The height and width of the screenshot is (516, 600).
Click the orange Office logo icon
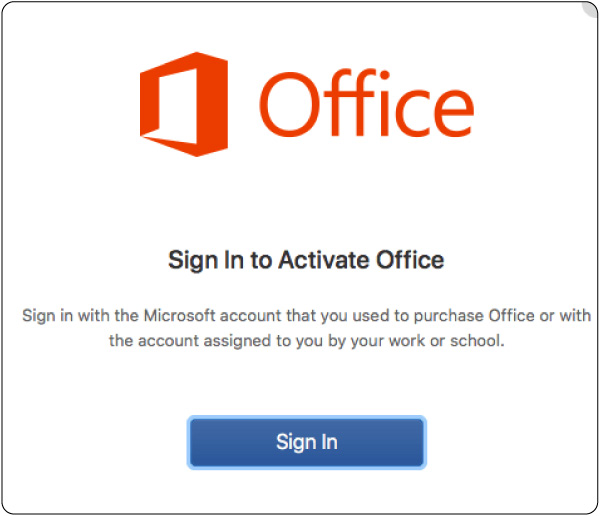tap(184, 104)
